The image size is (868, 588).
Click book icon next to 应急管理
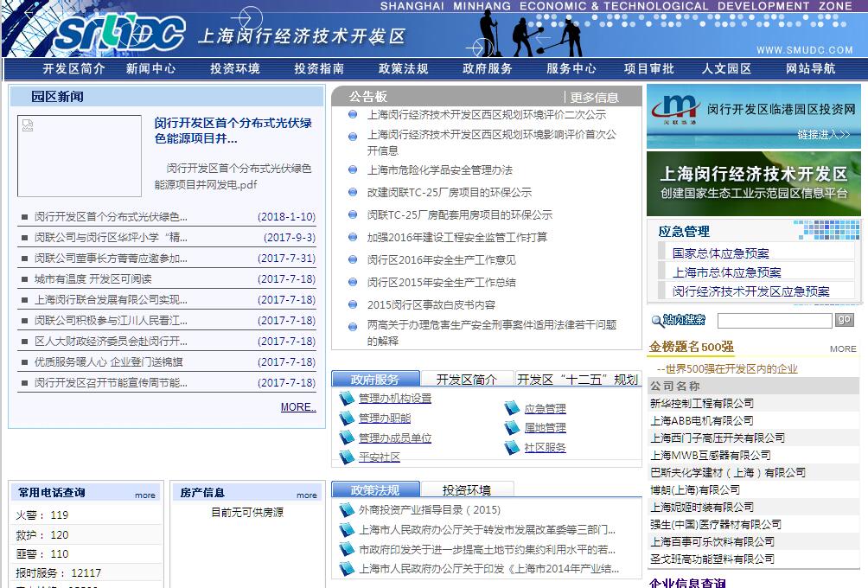513,408
